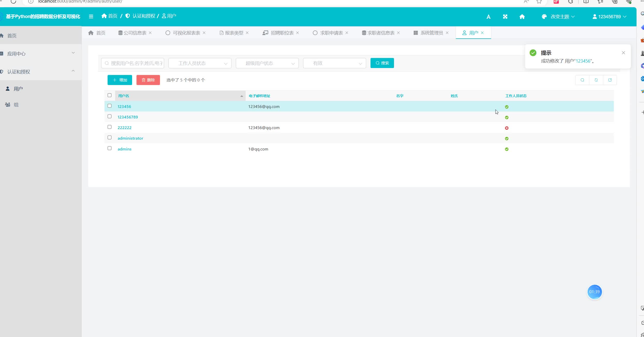
Task: Open user link admins
Action: click(x=124, y=149)
